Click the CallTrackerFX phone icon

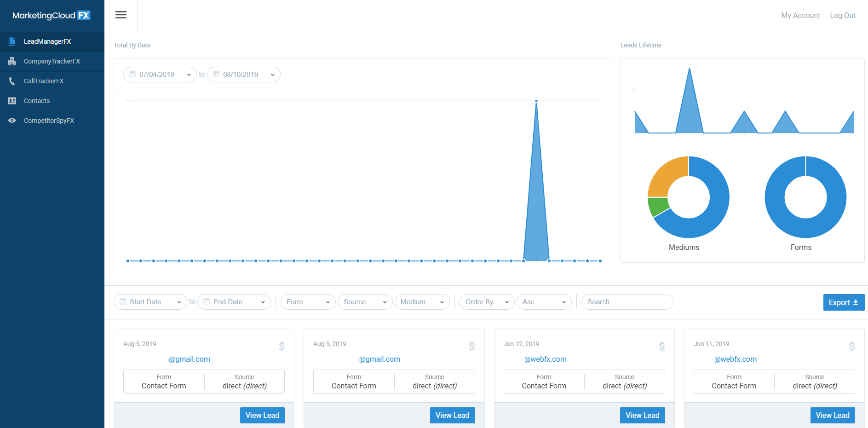pyautogui.click(x=12, y=81)
